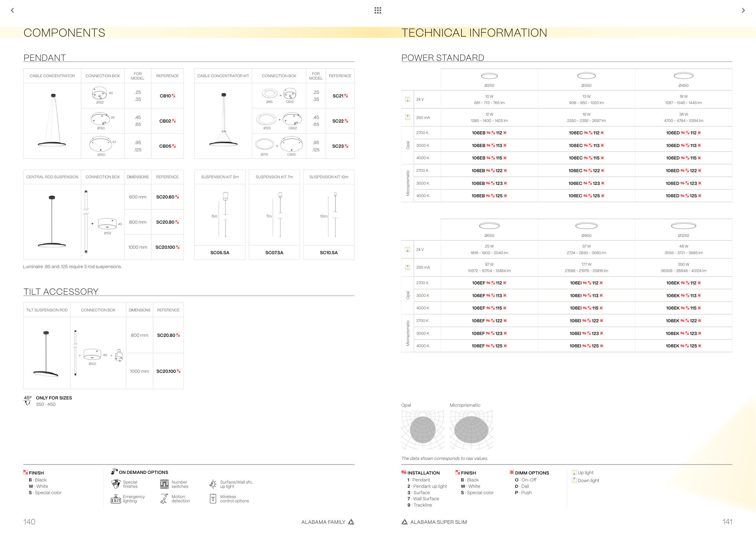The width and height of the screenshot is (756, 535).
Task: Click the Surface/Wall up light icon
Action: click(x=213, y=484)
